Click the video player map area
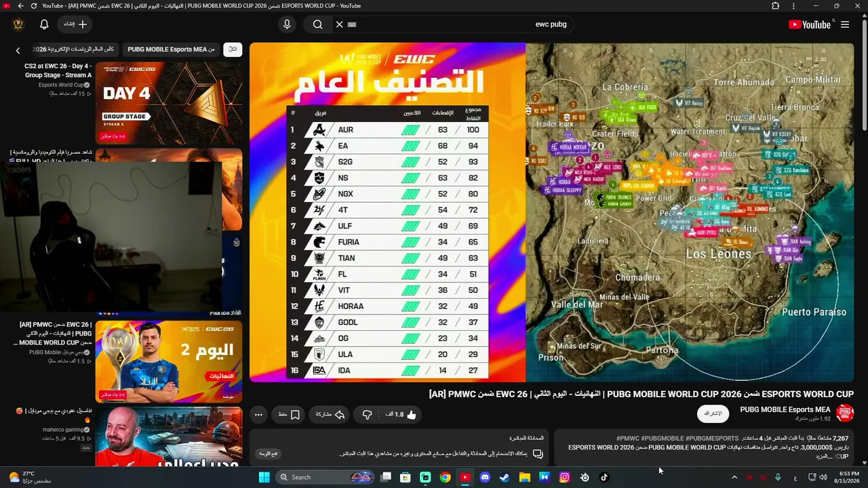The width and height of the screenshot is (868, 488). [x=690, y=212]
